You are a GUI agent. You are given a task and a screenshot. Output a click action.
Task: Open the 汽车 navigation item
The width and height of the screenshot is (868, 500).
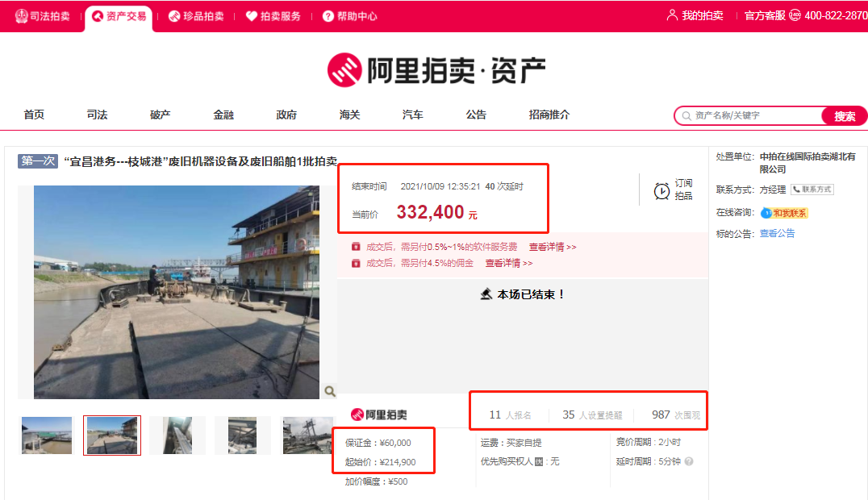tap(412, 115)
